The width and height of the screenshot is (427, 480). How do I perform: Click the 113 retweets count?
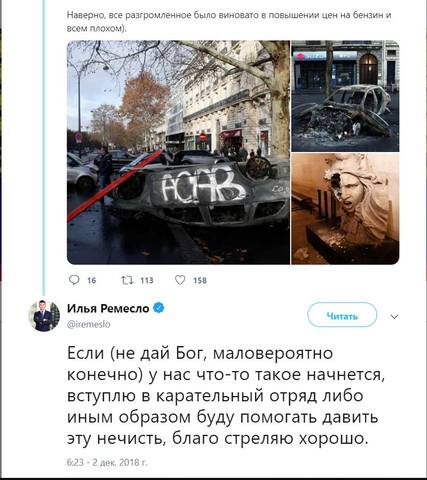(147, 280)
